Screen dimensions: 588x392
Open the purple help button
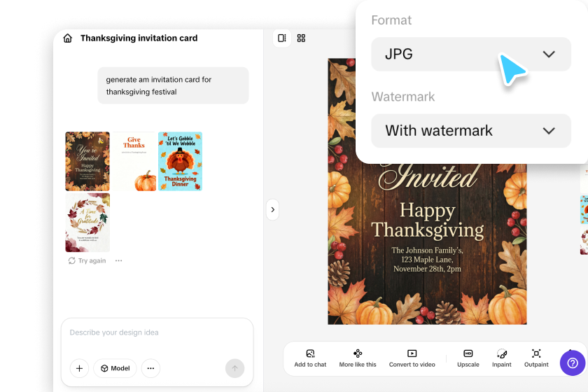click(x=573, y=363)
